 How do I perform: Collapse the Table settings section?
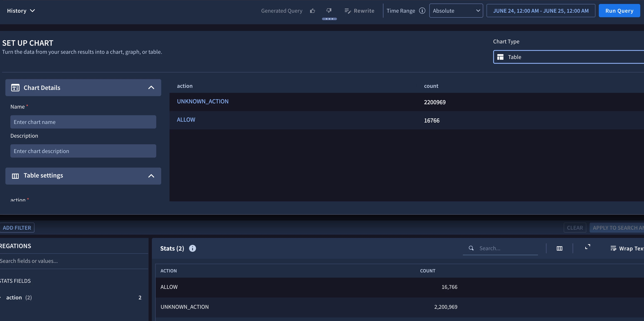[151, 176]
